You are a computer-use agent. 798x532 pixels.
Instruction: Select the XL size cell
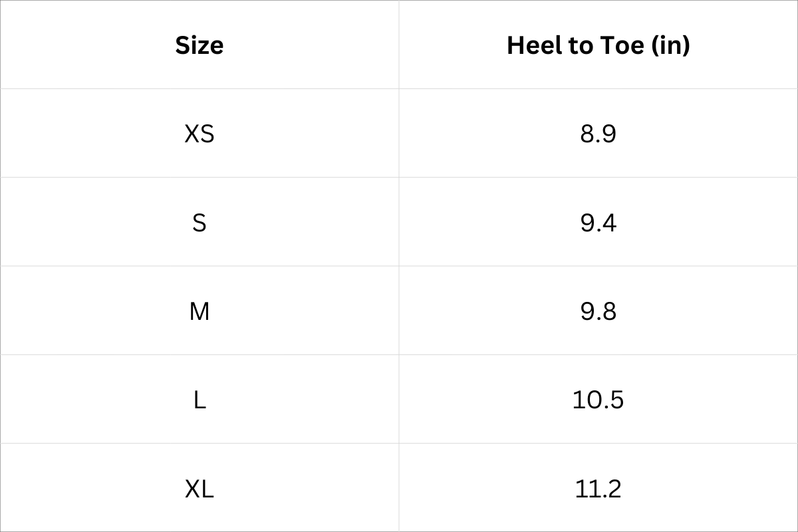click(199, 489)
